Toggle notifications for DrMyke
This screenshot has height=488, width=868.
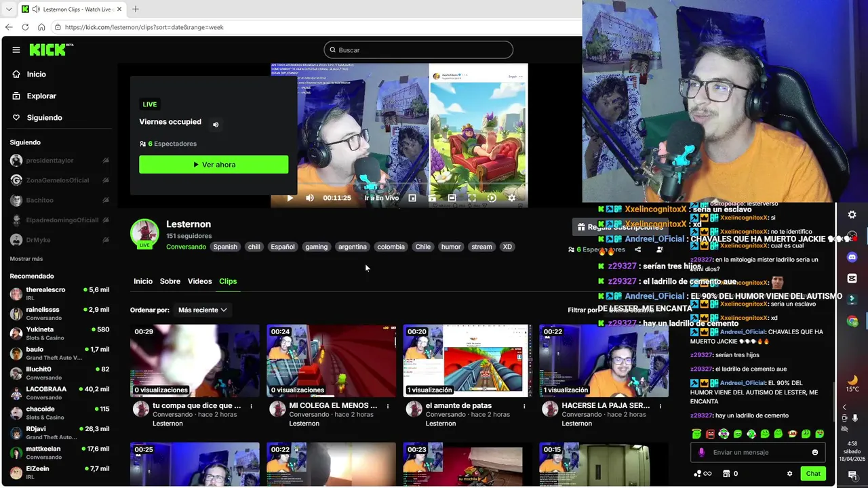(106, 240)
